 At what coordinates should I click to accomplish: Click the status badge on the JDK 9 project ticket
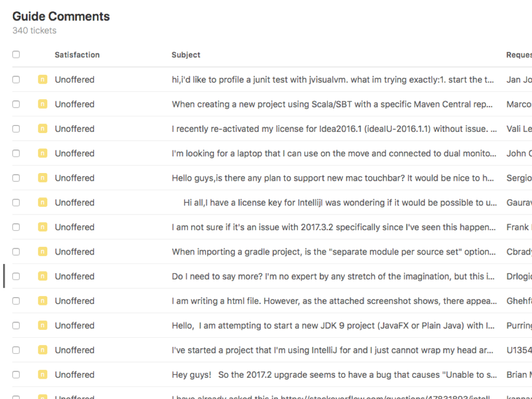point(43,326)
